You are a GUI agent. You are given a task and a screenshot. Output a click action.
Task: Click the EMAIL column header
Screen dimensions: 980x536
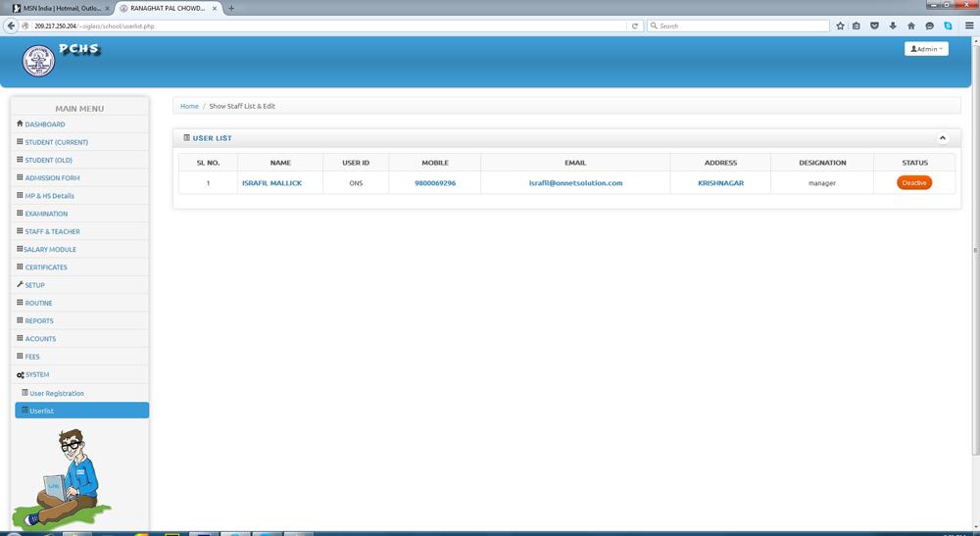pos(575,163)
